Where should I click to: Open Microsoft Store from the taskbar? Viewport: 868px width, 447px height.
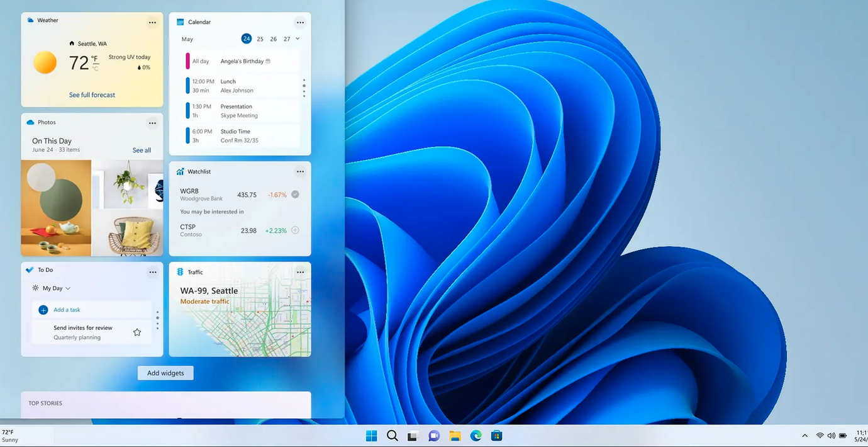496,436
